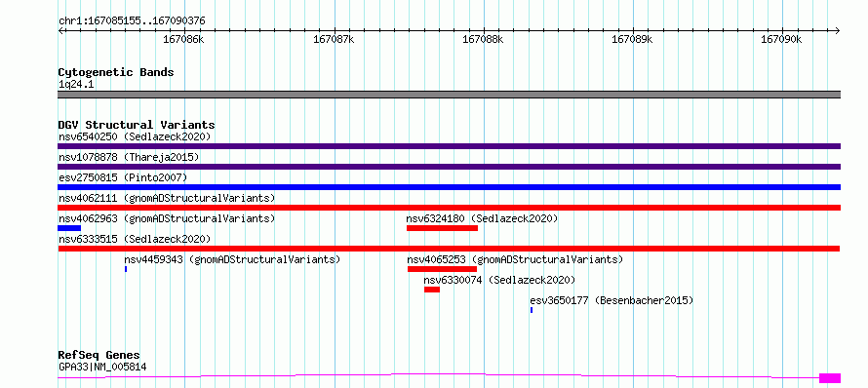This screenshot has height=388, width=868.
Task: Select the purple nsv1078878 variant bar
Action: tap(449, 167)
